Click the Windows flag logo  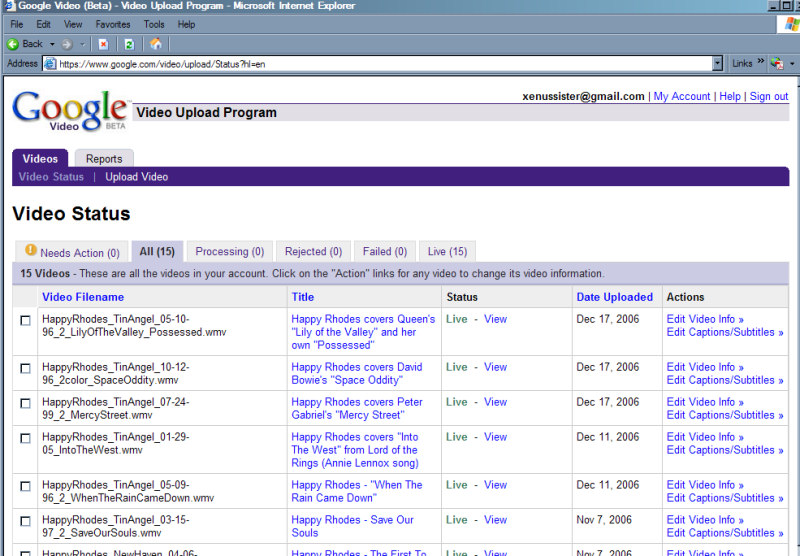tap(791, 24)
